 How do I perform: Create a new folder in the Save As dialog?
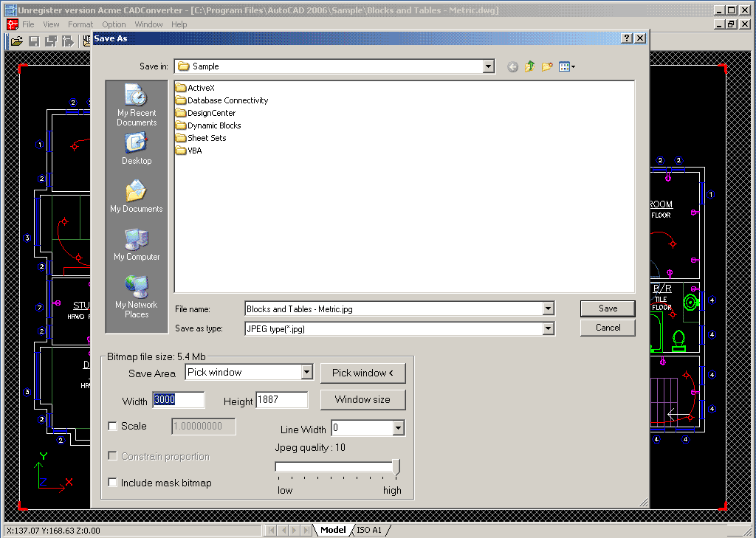pos(547,66)
